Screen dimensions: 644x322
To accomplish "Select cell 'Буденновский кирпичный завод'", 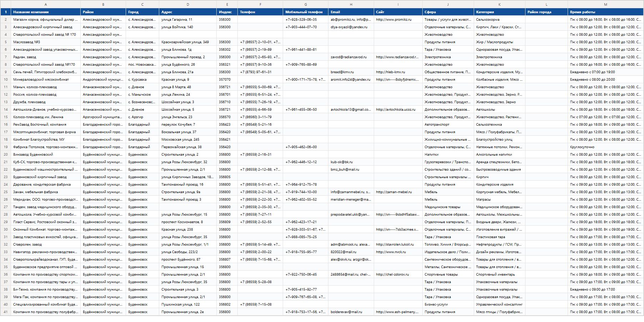I will pyautogui.click(x=46, y=177).
